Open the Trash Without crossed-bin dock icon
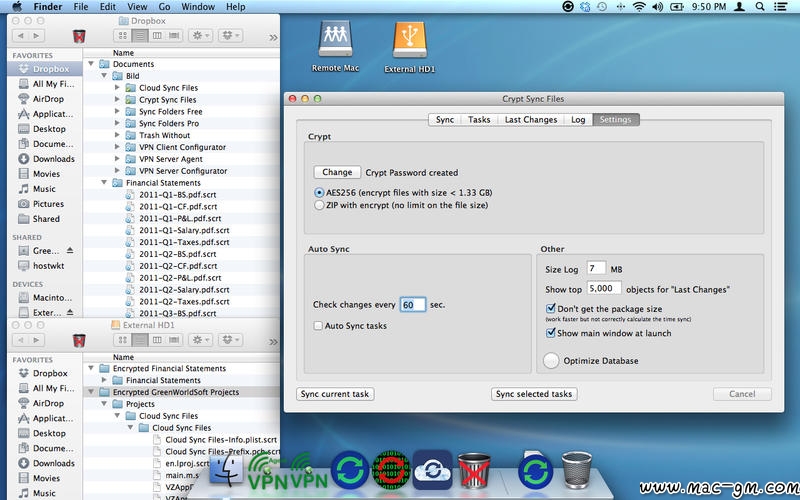The height and width of the screenshot is (500, 800). tap(473, 471)
